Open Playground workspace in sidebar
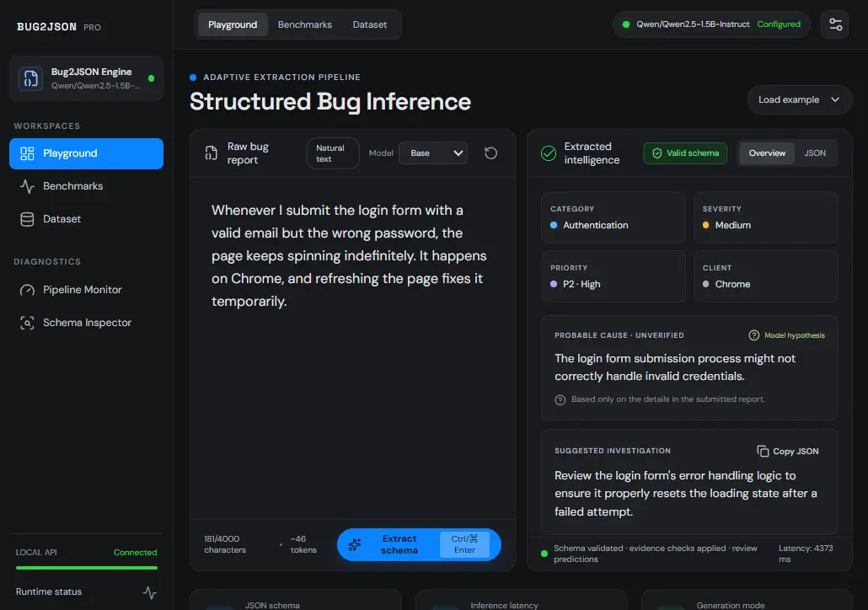Viewport: 868px width, 610px height. [86, 153]
